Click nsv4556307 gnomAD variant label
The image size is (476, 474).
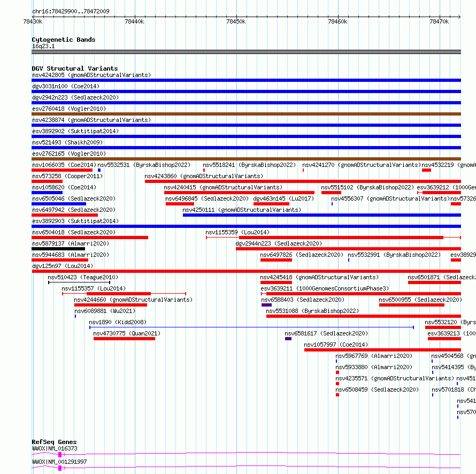tap(390, 198)
